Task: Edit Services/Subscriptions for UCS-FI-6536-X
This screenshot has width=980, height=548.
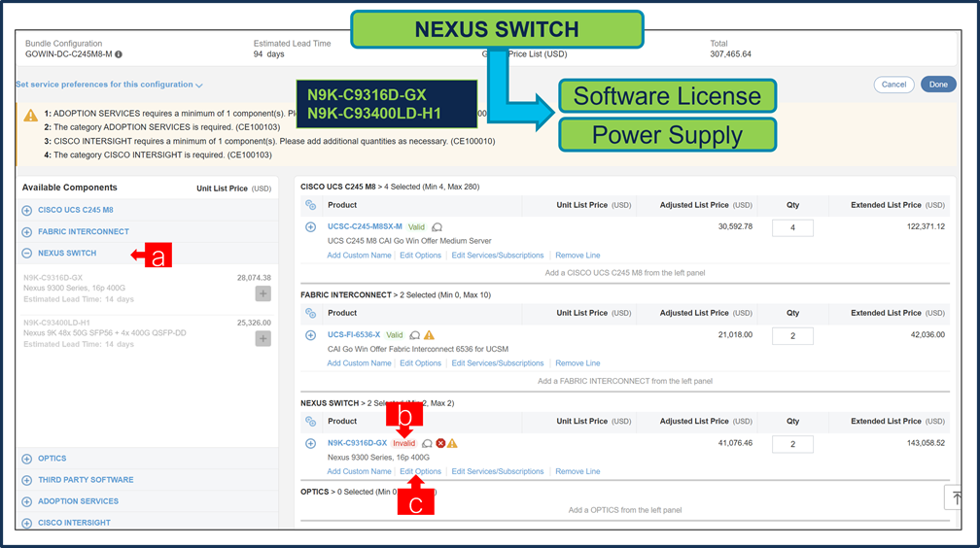Action: point(498,363)
